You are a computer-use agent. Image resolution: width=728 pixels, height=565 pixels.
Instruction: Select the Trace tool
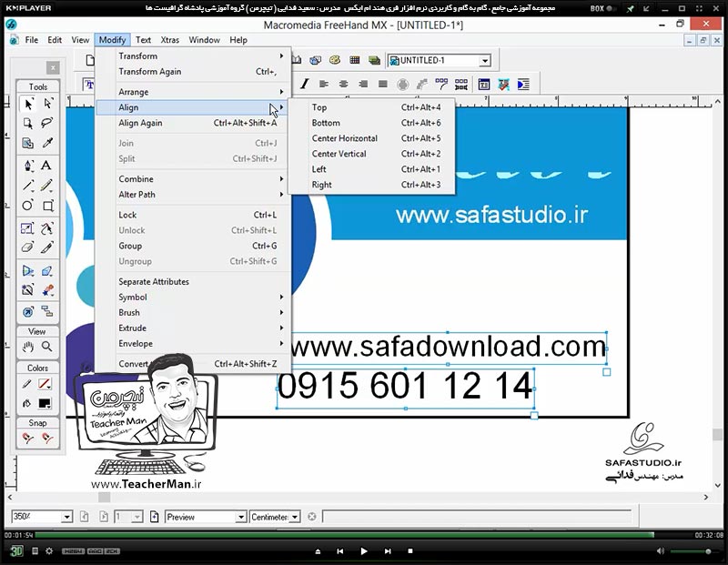[28, 290]
